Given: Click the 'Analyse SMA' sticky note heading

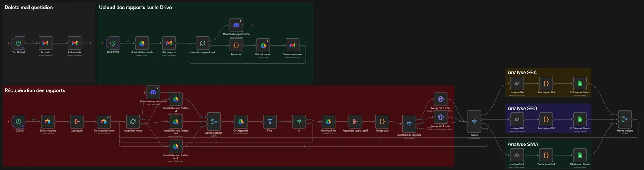Looking at the screenshot, I should coord(523,144).
